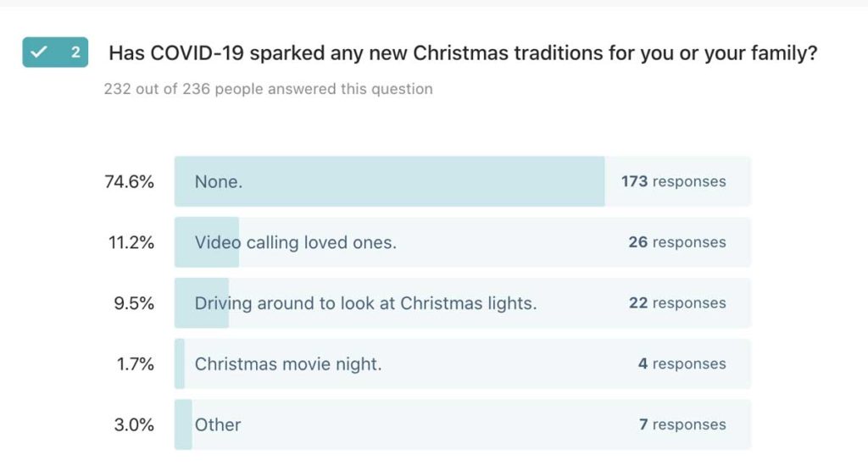Click the 9.5% percentage value
Viewport: 868px width, 471px height.
[x=133, y=303]
